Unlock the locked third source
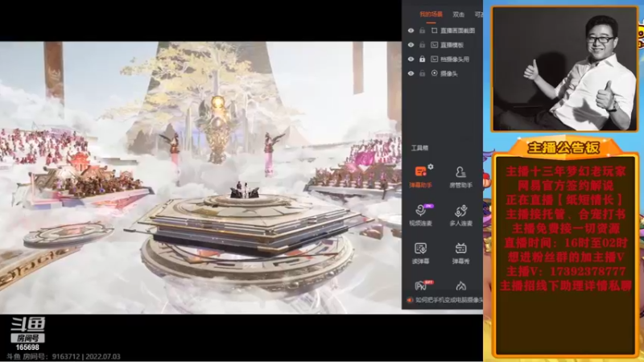The width and height of the screenshot is (644, 362). (422, 59)
